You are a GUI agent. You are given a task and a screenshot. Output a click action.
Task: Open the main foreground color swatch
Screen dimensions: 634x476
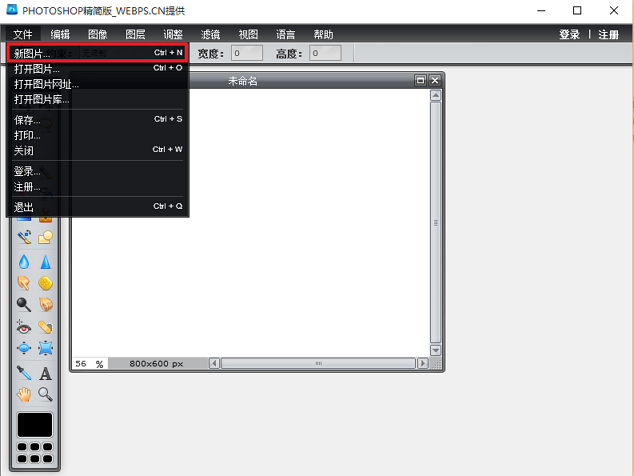click(35, 425)
